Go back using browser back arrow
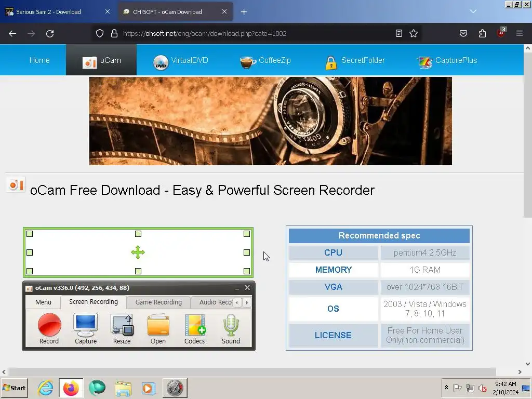Viewport: 532px width, 399px height. coord(12,34)
